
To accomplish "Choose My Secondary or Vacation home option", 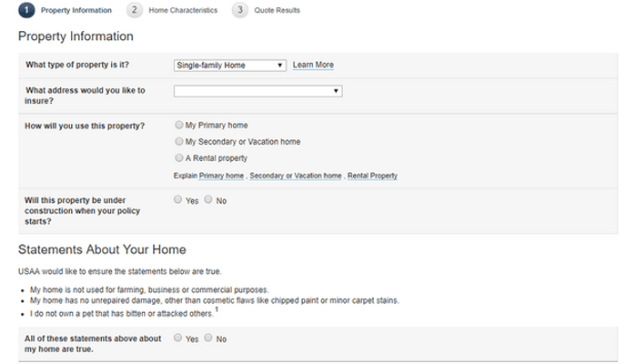I will pyautogui.click(x=178, y=141).
